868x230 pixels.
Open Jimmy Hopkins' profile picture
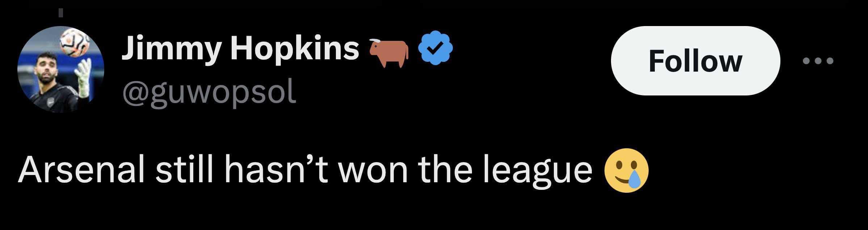(x=61, y=69)
